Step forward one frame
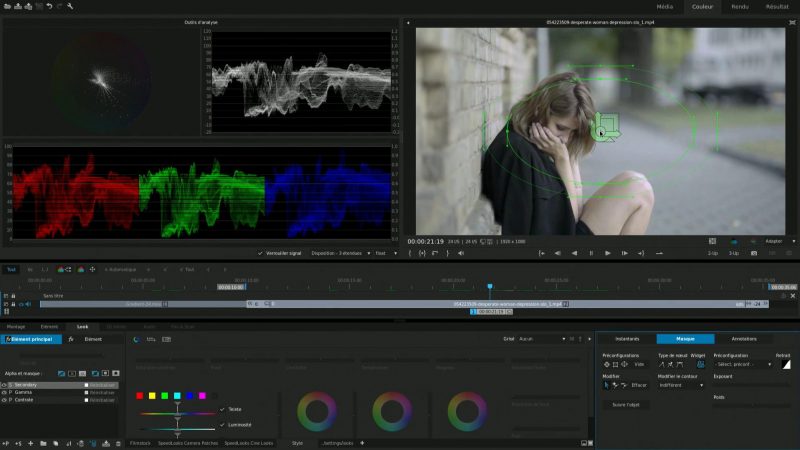The width and height of the screenshot is (800, 450). point(624,253)
